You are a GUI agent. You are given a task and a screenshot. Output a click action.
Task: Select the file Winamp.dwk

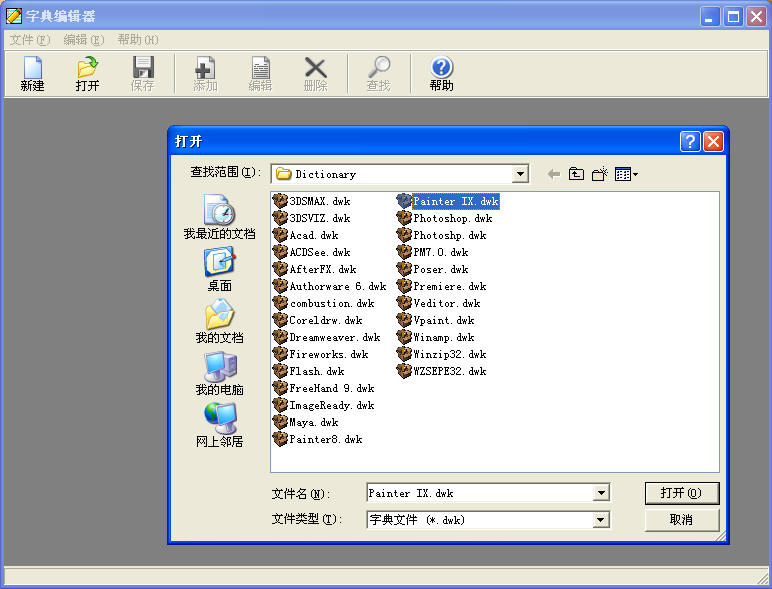pos(436,337)
